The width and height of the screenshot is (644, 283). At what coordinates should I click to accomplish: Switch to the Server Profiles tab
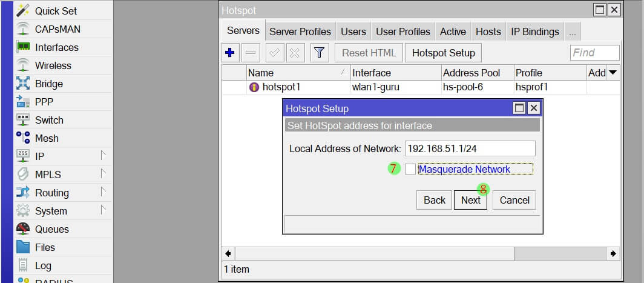click(x=300, y=32)
